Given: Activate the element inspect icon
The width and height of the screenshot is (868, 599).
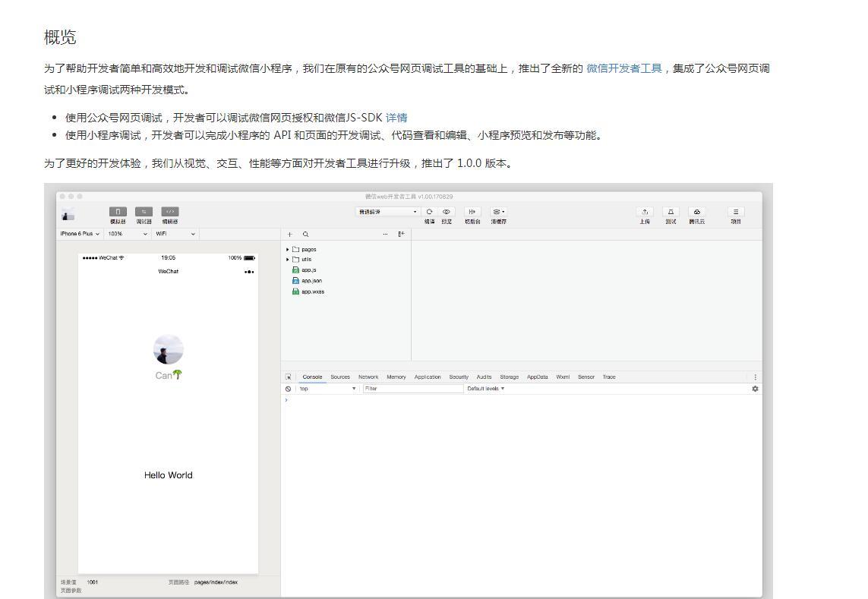Looking at the screenshot, I should (289, 377).
